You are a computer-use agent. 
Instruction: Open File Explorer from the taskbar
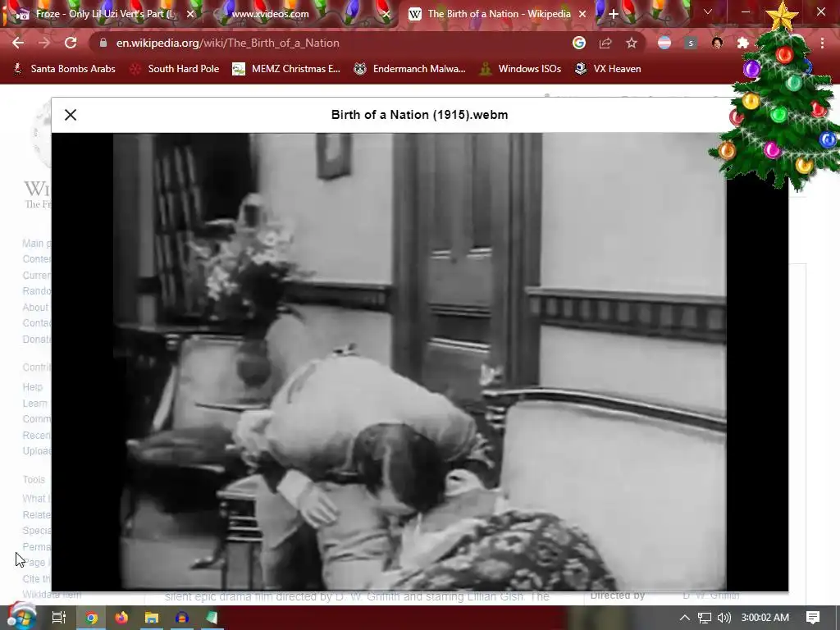tap(152, 618)
